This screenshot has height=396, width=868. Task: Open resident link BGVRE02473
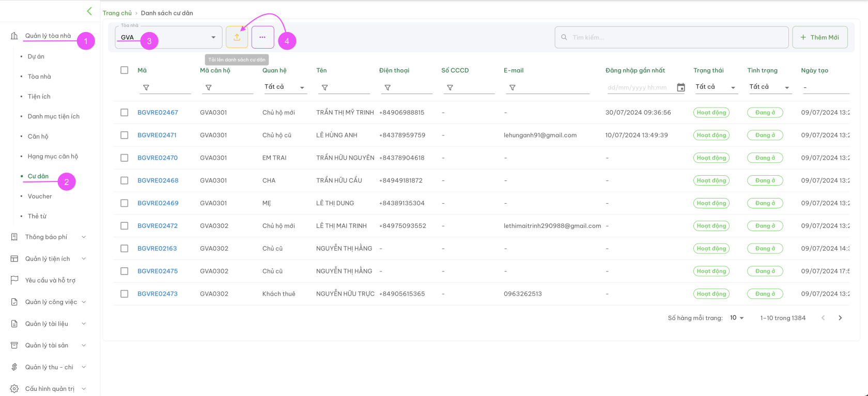coord(158,294)
